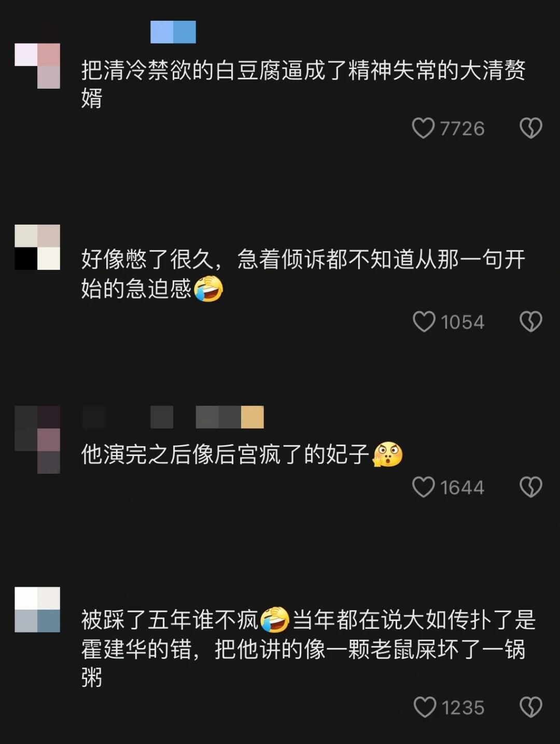
Task: Select comment text about 大清赘婿
Action: point(303,84)
